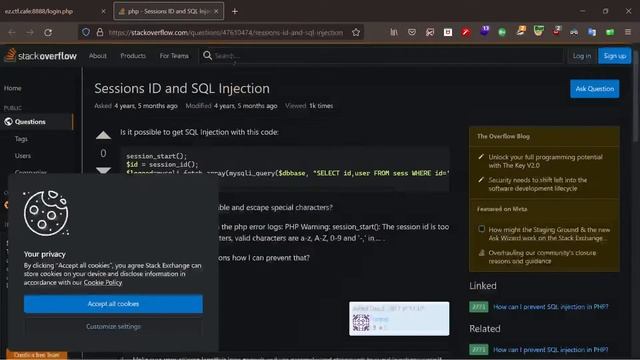The width and height of the screenshot is (640, 360).
Task: Open the tracking protection shield icon
Action: (86, 32)
